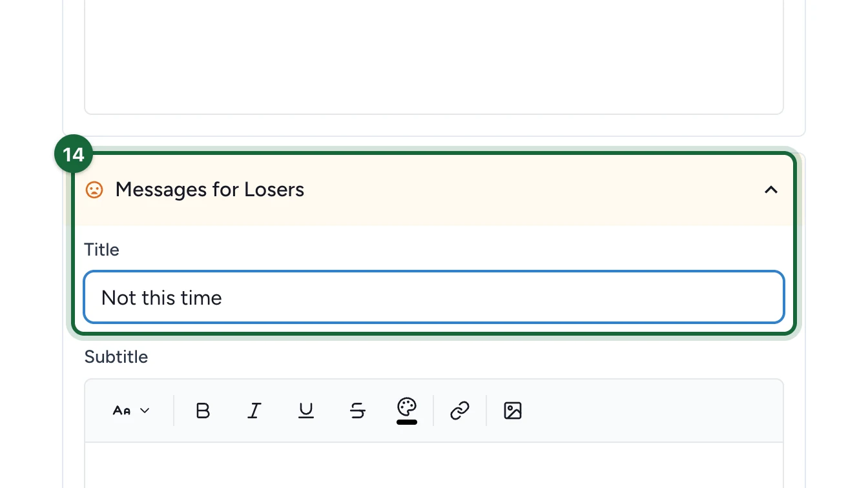Screen dimensions: 868x488
Task: Insert an image using the picture icon
Action: tap(513, 411)
